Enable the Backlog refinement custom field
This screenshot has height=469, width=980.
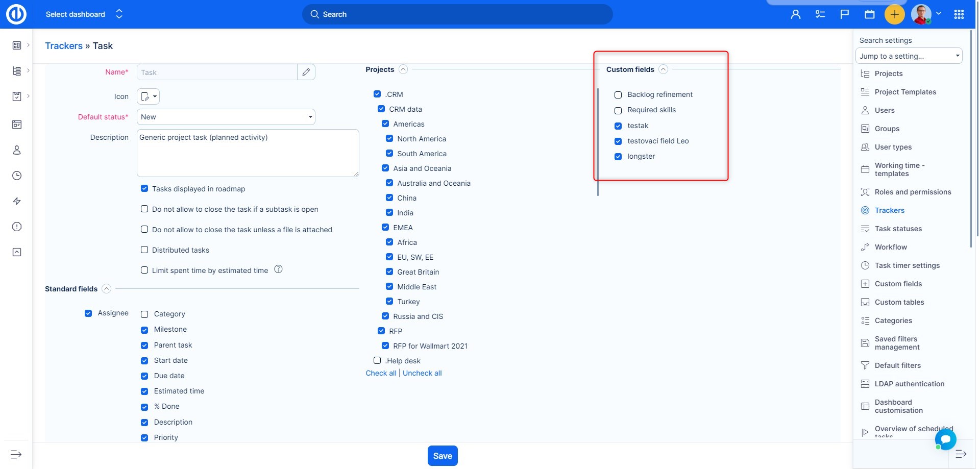(x=618, y=95)
